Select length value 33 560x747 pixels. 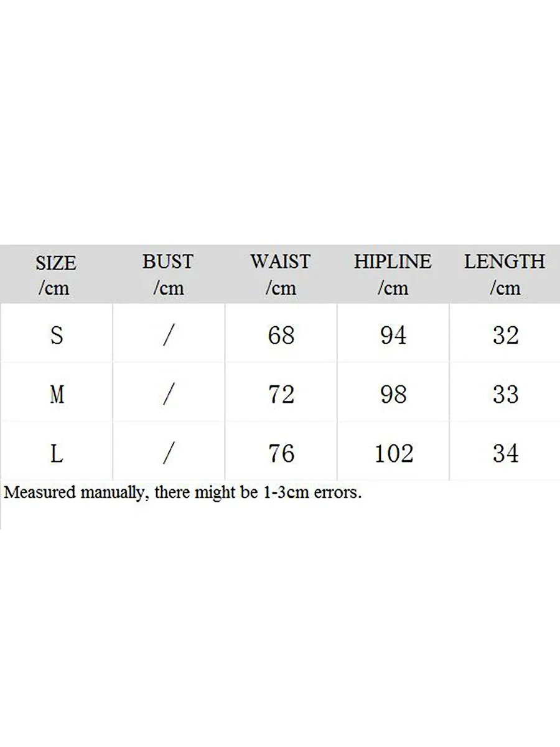click(505, 395)
